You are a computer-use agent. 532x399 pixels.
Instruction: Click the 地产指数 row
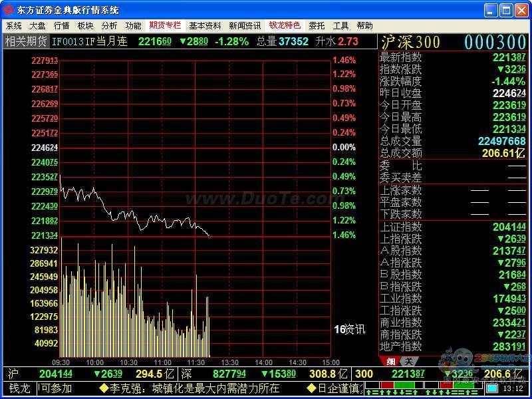pos(453,346)
